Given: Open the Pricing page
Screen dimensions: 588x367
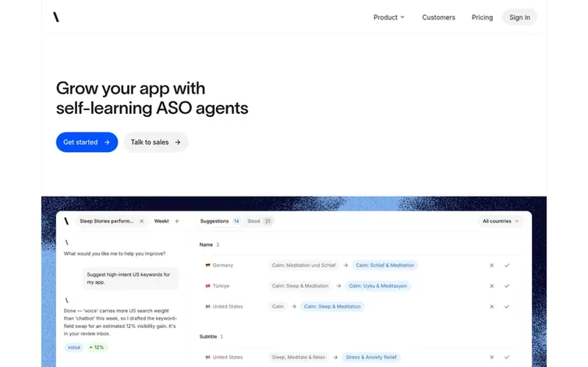Looking at the screenshot, I should coord(482,17).
